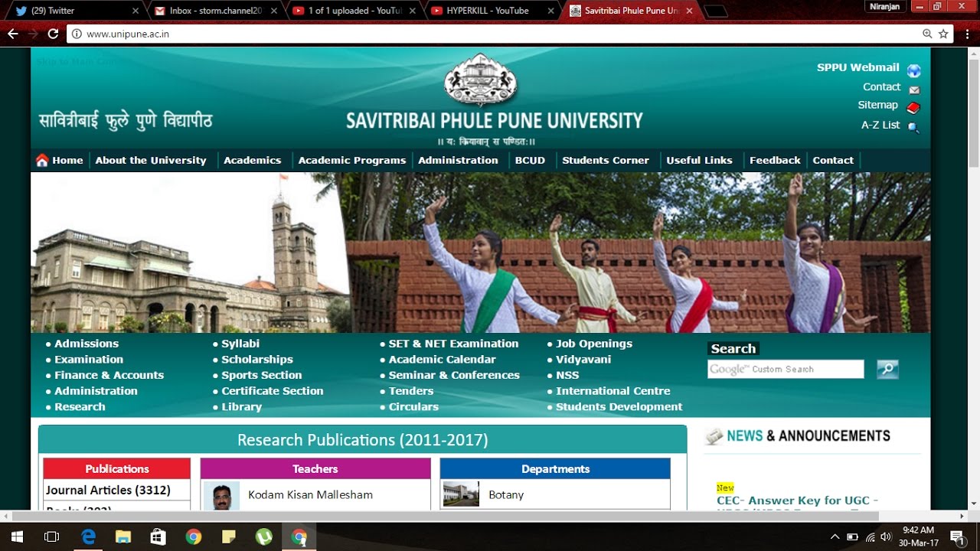Open the Administration nav menu
This screenshot has width=980, height=551.
(x=458, y=160)
